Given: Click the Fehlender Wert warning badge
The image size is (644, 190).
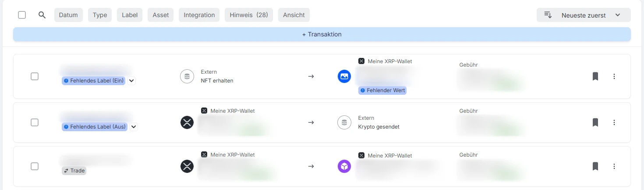Looking at the screenshot, I should click(382, 90).
